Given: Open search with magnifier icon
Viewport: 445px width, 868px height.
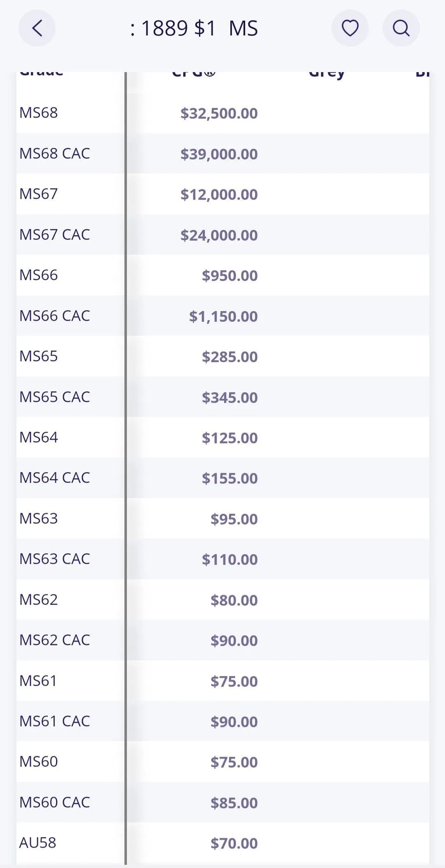Looking at the screenshot, I should point(401,28).
